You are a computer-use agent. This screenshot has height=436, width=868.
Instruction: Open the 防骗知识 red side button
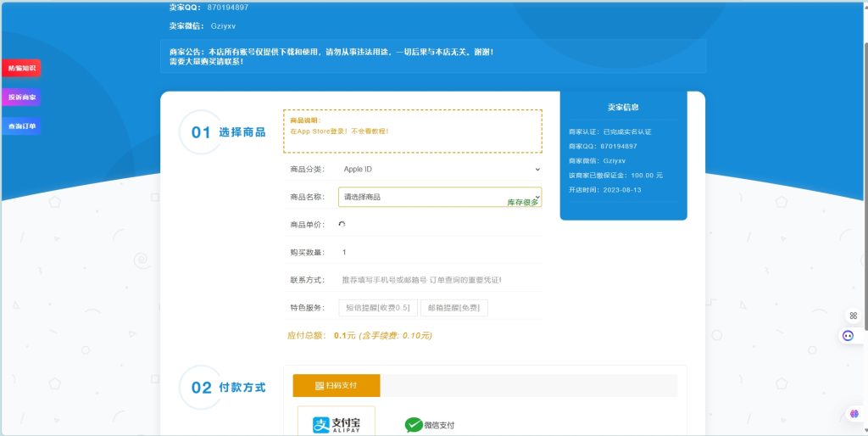point(21,68)
